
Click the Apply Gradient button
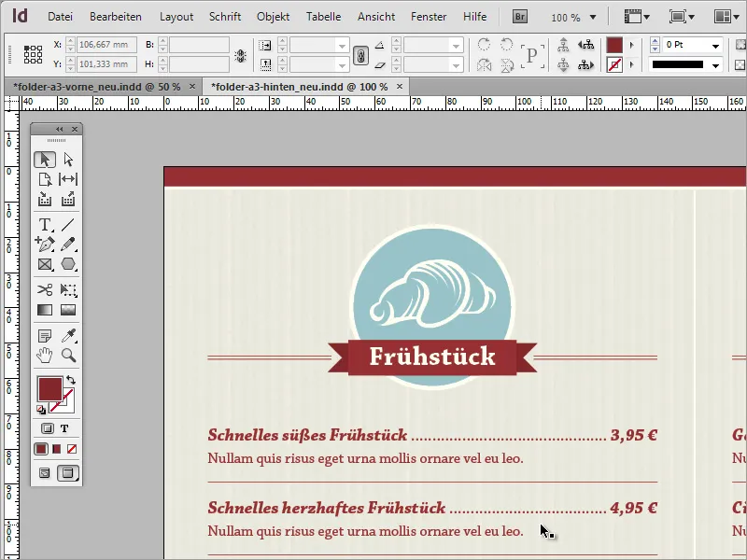pyautogui.click(x=57, y=449)
